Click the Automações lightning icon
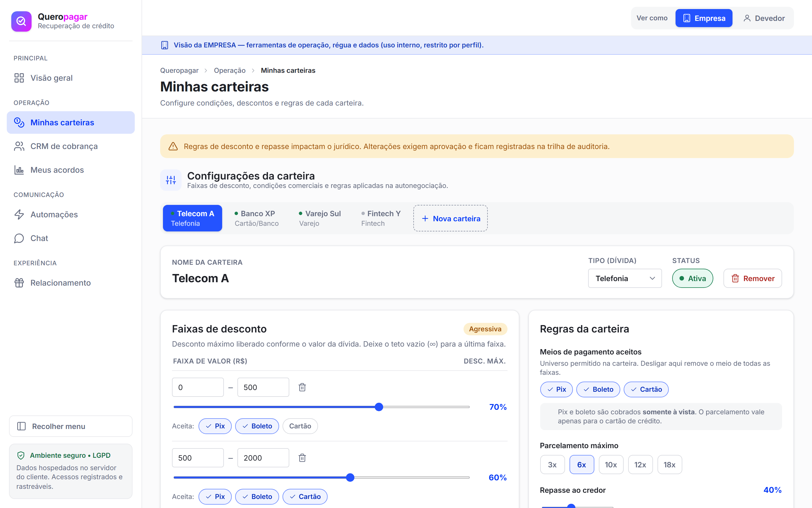 [x=19, y=214]
